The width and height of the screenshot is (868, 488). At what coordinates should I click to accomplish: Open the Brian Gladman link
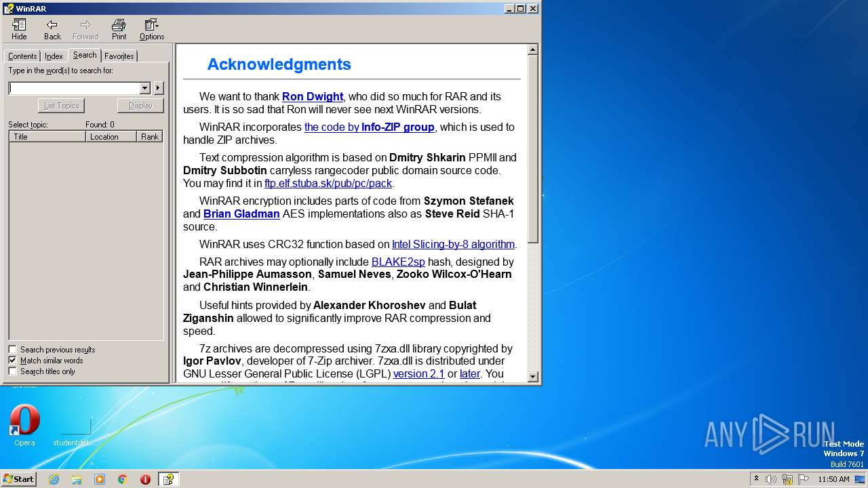(241, 214)
